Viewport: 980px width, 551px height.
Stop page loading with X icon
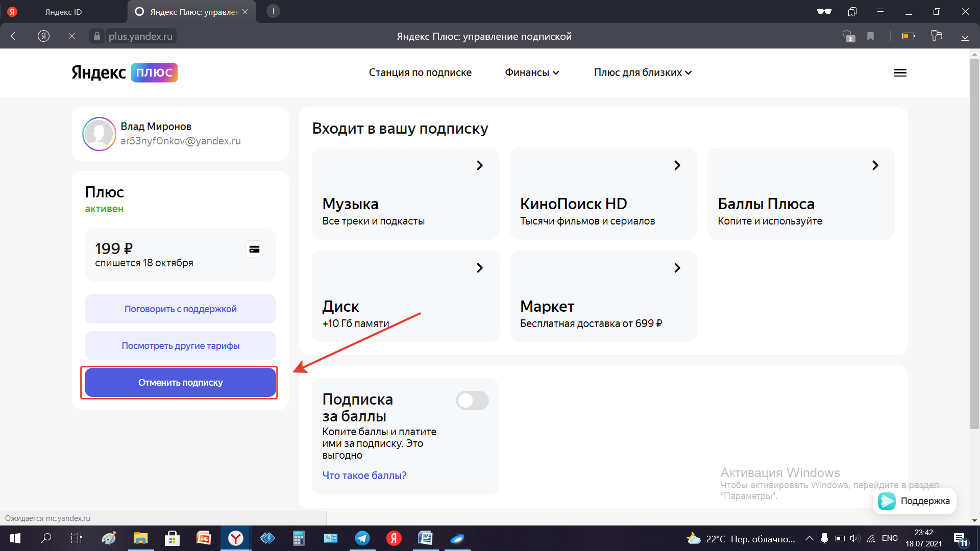pos(71,36)
